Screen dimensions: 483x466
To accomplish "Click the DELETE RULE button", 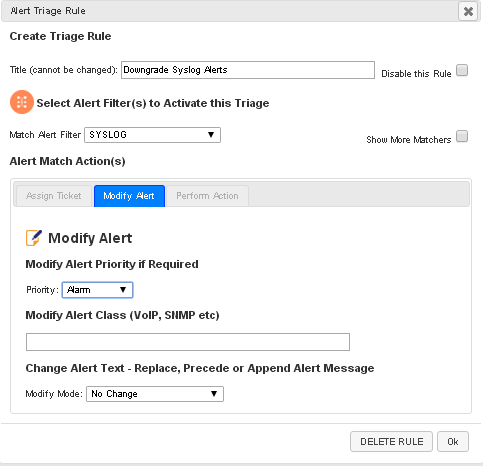I will click(391, 442).
